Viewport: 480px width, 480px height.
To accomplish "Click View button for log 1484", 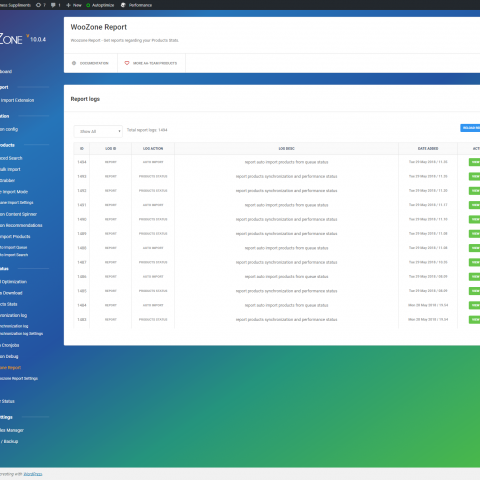I will (475, 305).
